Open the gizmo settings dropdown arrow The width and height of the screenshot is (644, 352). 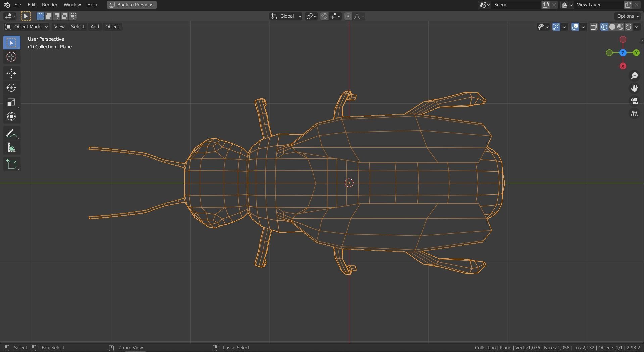(564, 27)
